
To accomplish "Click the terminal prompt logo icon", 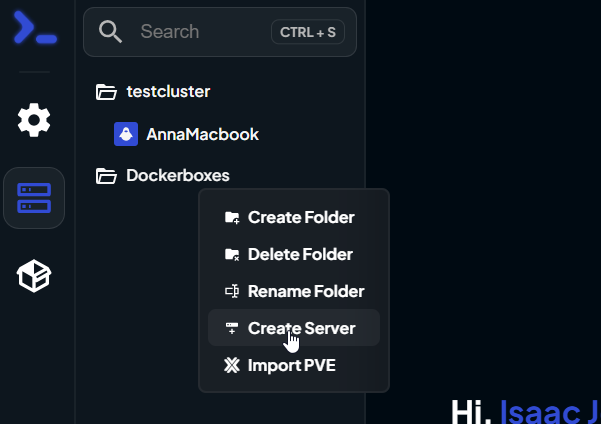I will (x=35, y=27).
